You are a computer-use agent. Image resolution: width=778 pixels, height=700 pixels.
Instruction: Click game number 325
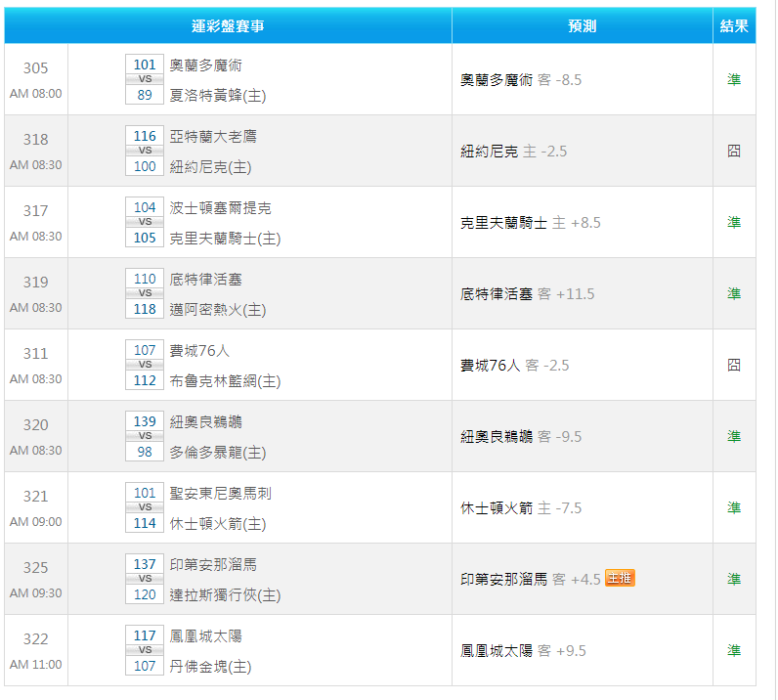(x=36, y=568)
